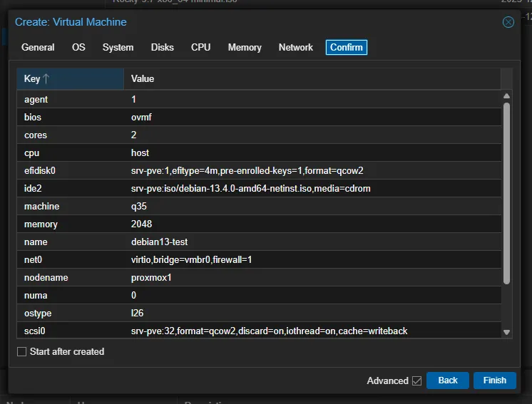The width and height of the screenshot is (532, 404).
Task: Enable Start after created checkbox
Action: coord(21,351)
